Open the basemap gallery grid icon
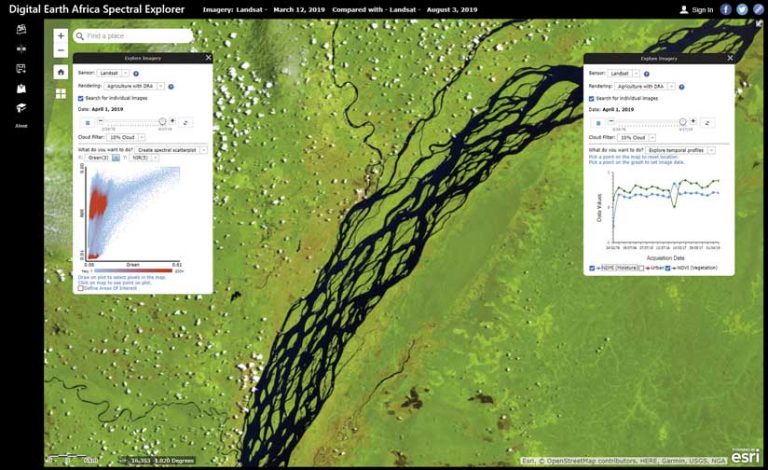 [x=61, y=94]
